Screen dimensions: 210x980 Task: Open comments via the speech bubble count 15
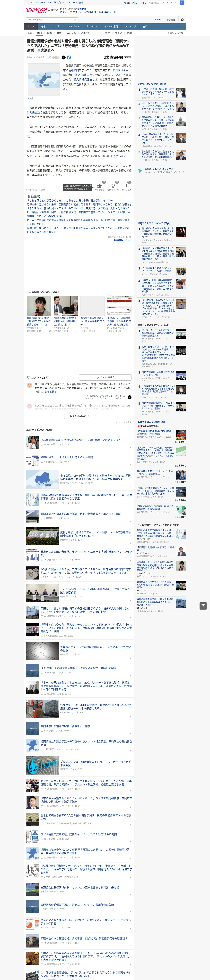[49, 57]
